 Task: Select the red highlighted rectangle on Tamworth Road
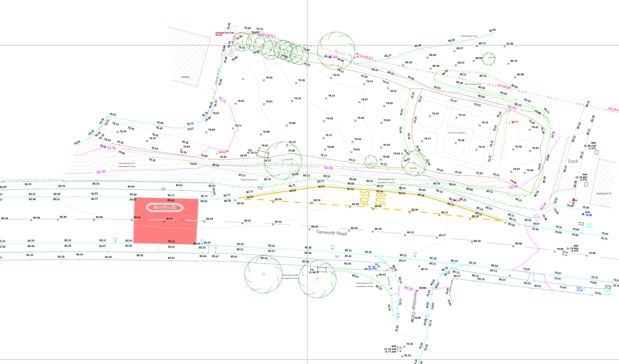point(166,221)
